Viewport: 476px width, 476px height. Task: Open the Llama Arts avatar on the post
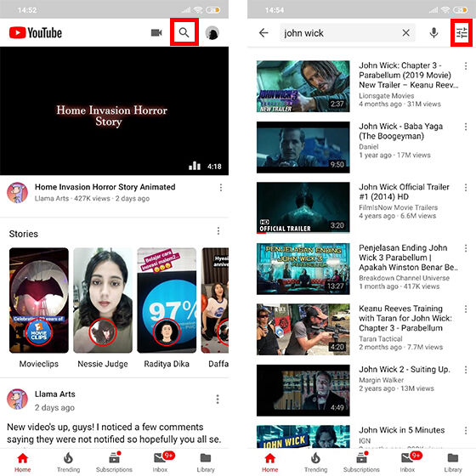[17, 399]
